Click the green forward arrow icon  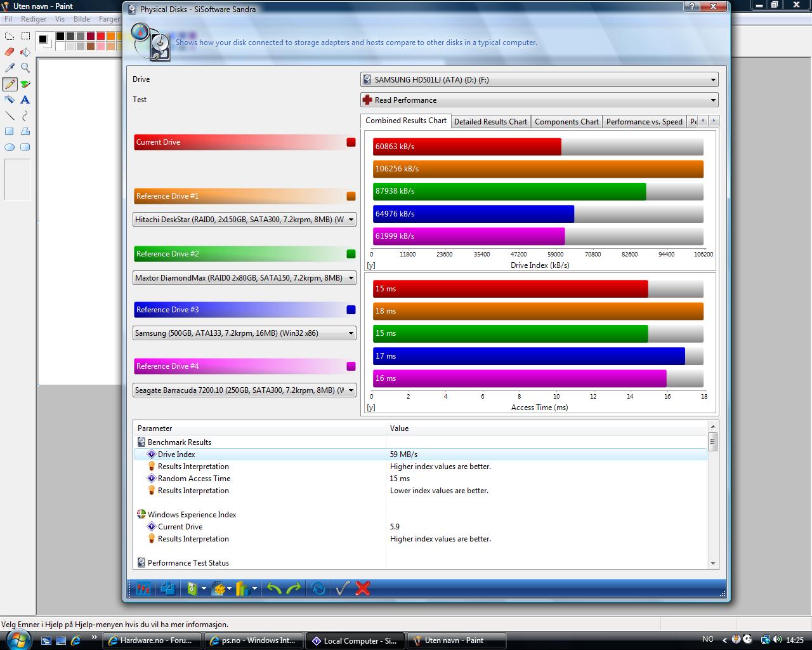[x=294, y=588]
